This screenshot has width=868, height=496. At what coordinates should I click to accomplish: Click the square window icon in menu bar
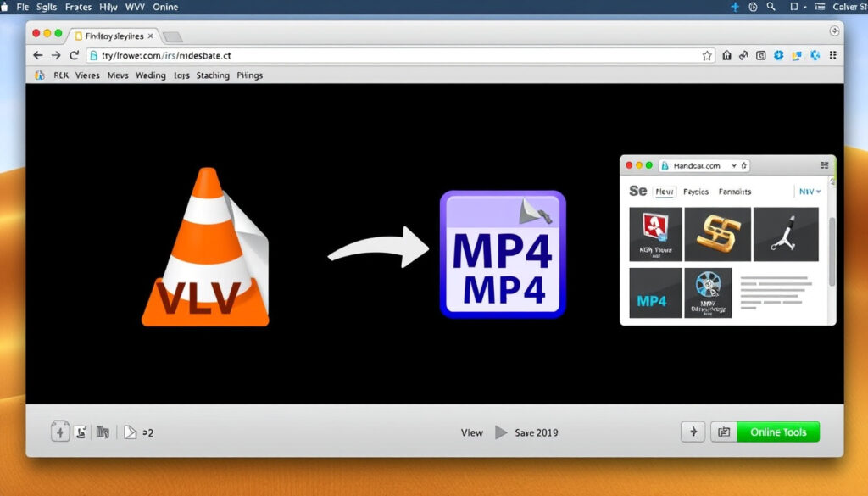[x=793, y=7]
